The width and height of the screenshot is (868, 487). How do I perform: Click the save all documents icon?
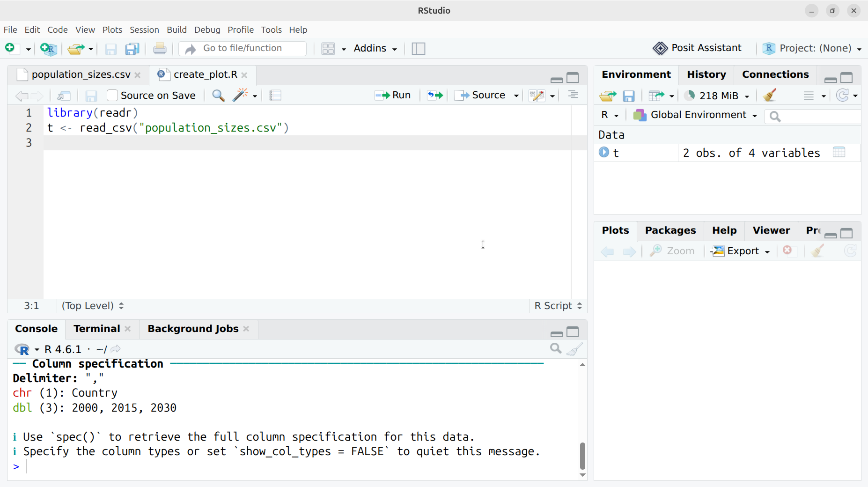(x=132, y=49)
